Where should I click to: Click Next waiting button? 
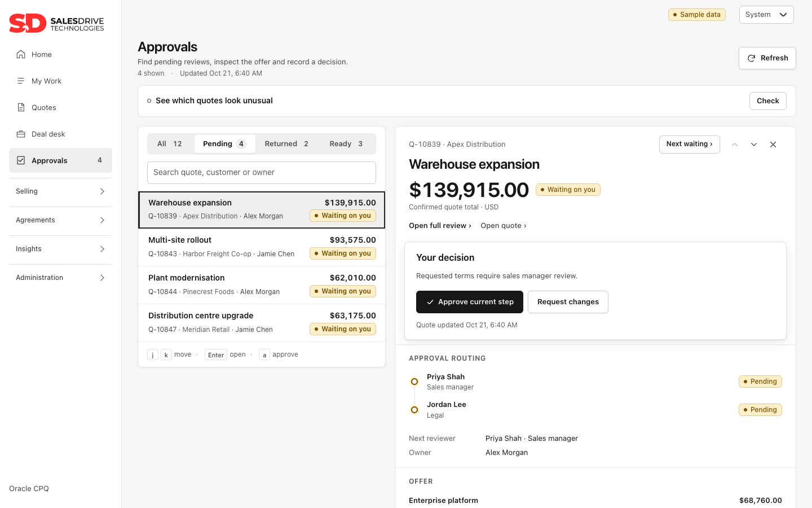pyautogui.click(x=690, y=144)
